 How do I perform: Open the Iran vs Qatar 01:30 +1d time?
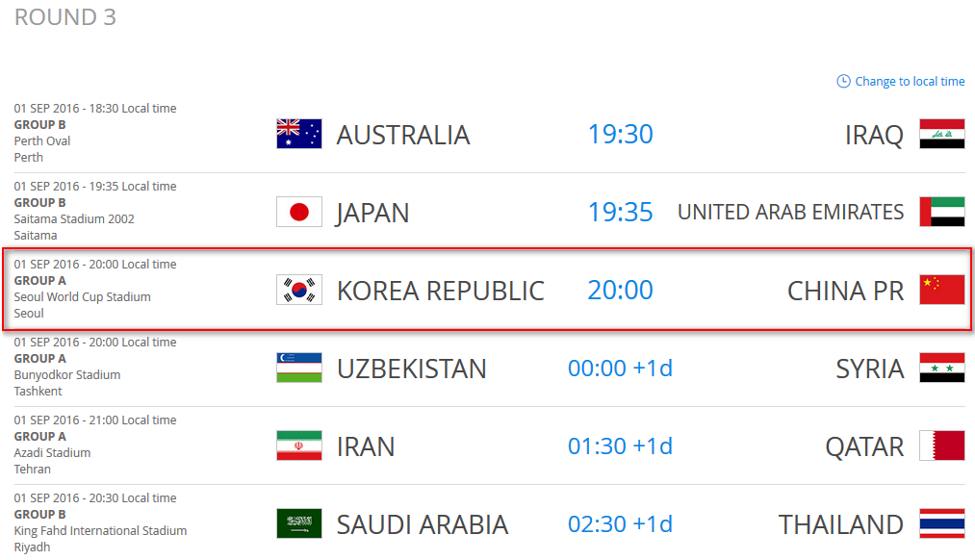point(620,446)
